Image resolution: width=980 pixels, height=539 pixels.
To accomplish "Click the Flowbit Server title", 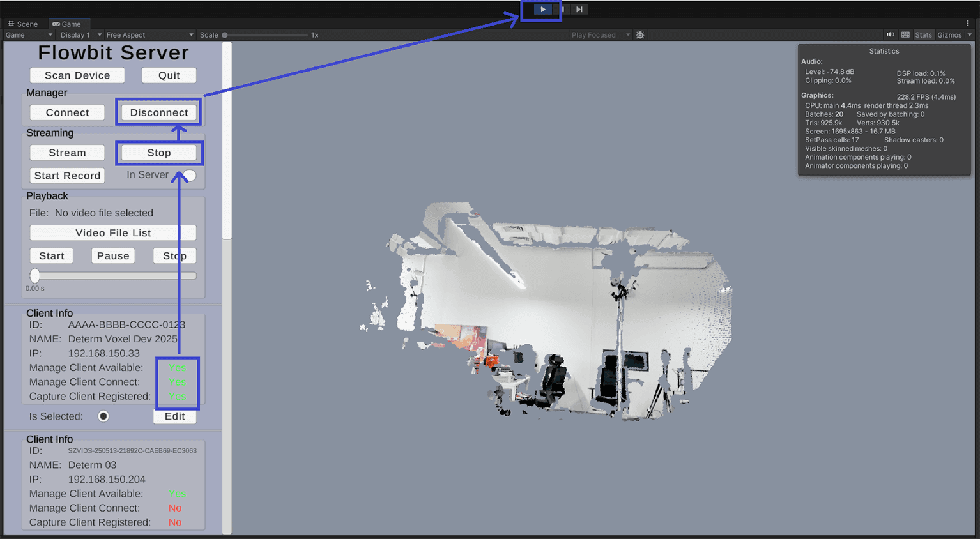I will point(113,52).
